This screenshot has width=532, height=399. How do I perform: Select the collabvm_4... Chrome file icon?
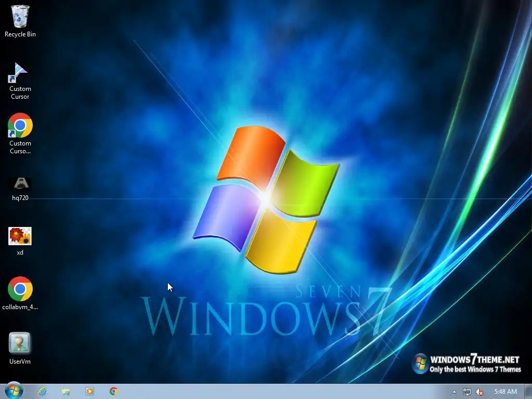[x=20, y=294]
